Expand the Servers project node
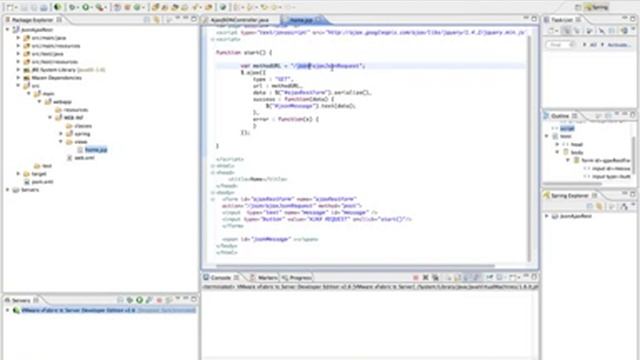Image resolution: width=640 pixels, height=360 pixels. [7, 190]
